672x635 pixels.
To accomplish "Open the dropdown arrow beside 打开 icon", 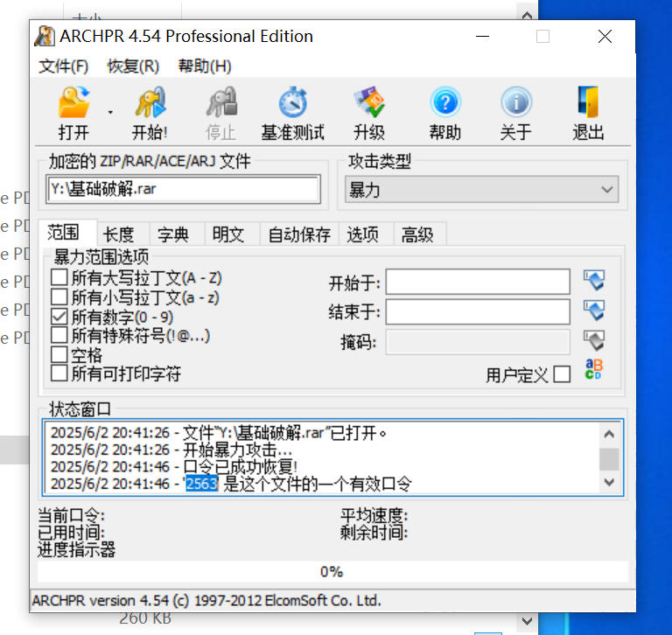I will tap(110, 112).
